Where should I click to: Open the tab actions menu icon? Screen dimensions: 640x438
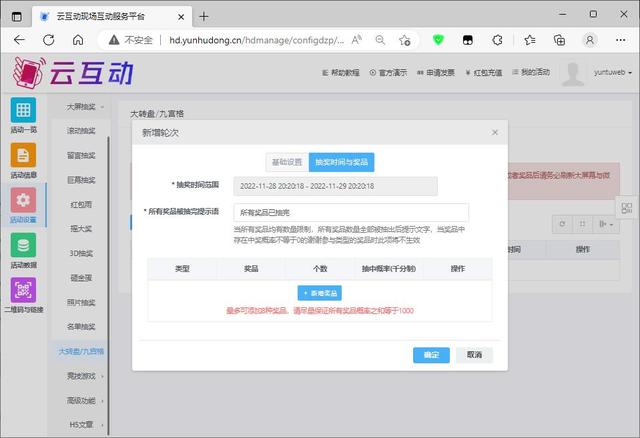(x=17, y=17)
